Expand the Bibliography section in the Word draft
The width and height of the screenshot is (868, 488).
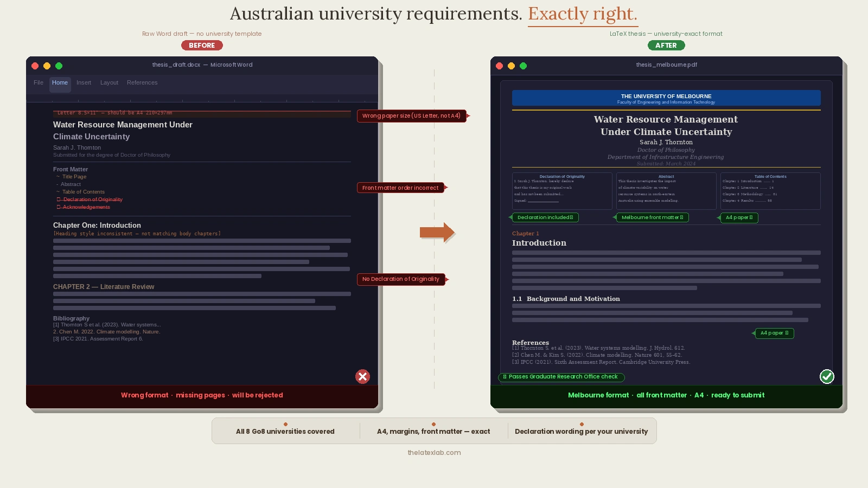tap(71, 318)
